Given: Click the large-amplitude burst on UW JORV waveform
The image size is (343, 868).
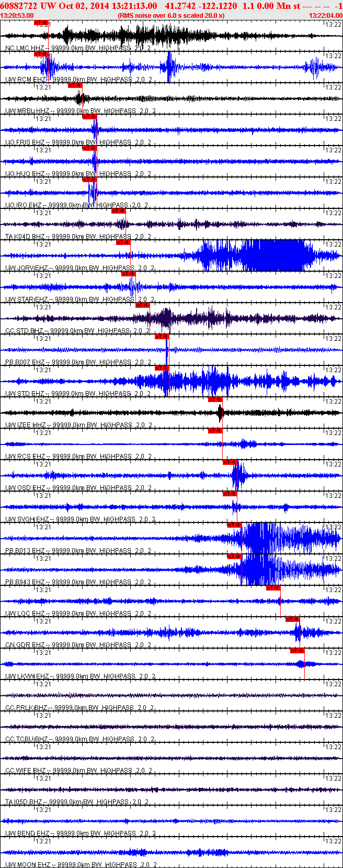Looking at the screenshot, I should [x=277, y=255].
